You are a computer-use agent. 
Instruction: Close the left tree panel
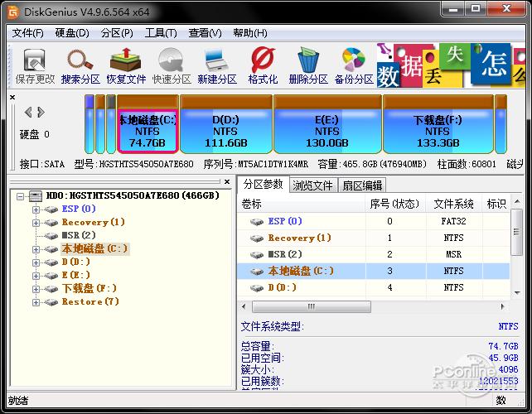[x=227, y=181]
